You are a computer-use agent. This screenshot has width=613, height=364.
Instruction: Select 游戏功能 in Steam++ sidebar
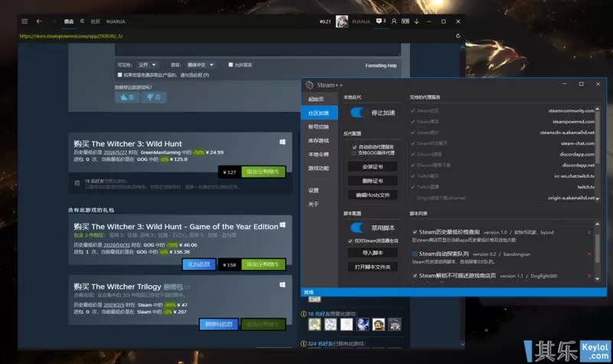pyautogui.click(x=320, y=168)
